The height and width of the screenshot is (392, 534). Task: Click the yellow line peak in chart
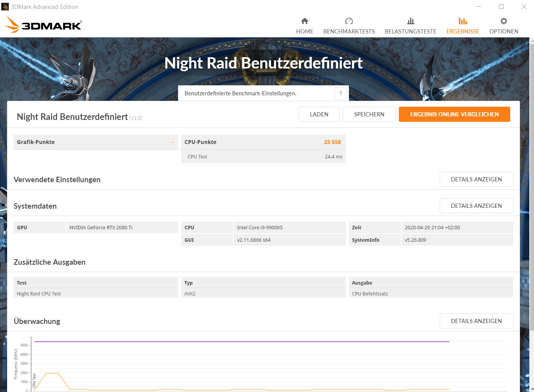point(52,373)
